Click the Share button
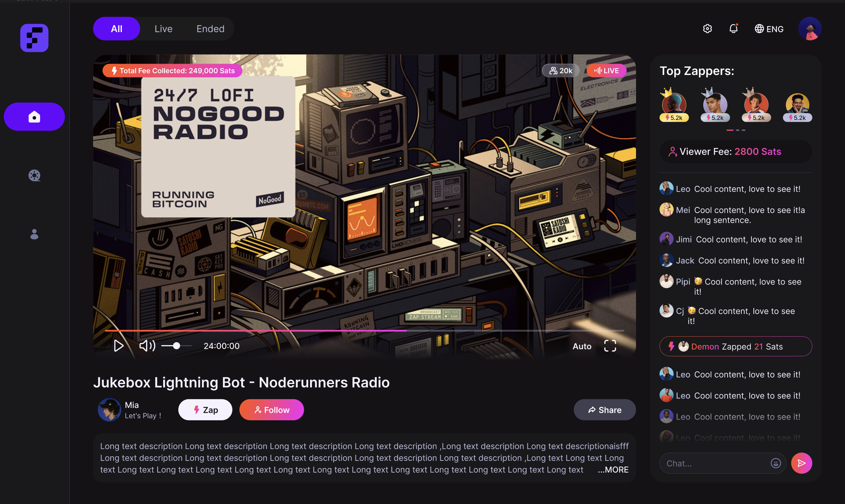845x504 pixels. click(x=605, y=410)
